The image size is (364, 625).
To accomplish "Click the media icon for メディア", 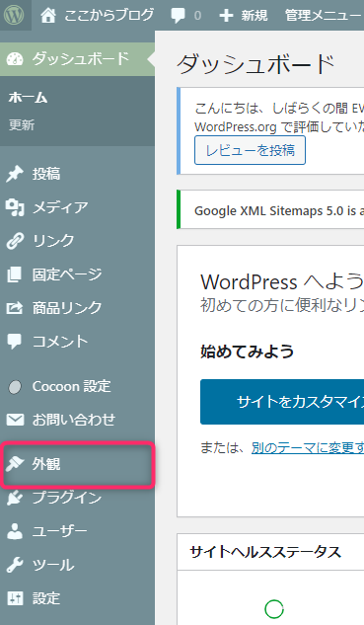I will click(15, 207).
